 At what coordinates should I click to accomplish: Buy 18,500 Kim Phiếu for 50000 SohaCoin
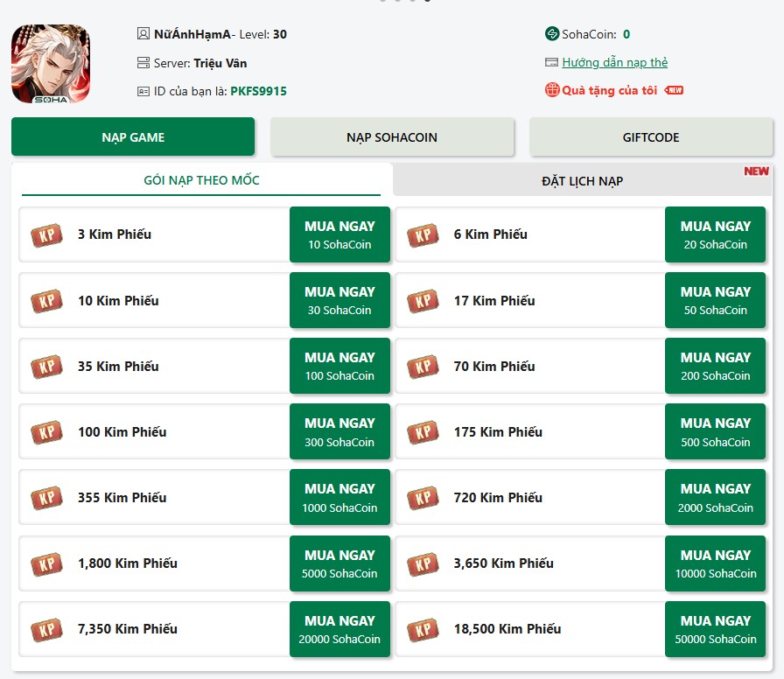click(x=715, y=628)
